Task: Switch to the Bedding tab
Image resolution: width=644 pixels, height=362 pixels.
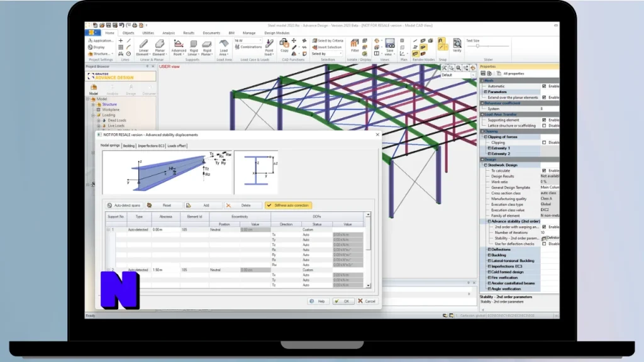Action: click(129, 146)
